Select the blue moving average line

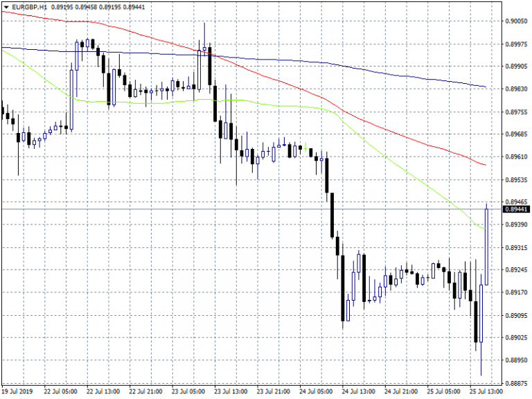[346, 66]
